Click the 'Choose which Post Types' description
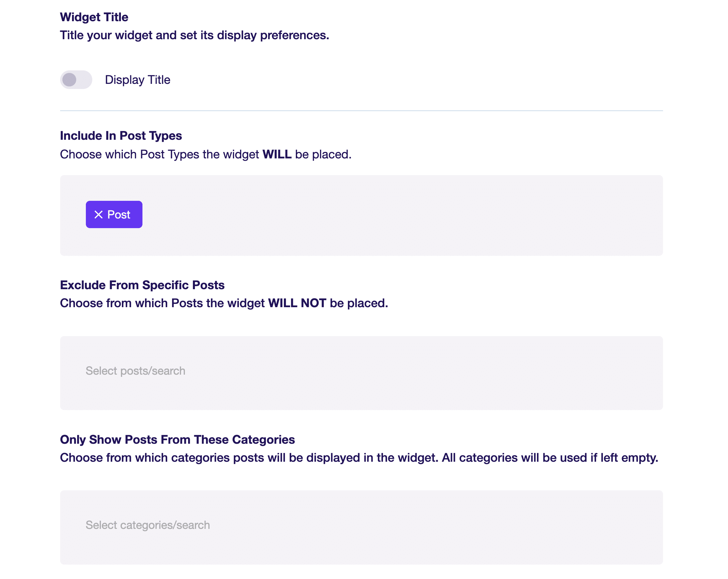The image size is (728, 579). (x=206, y=154)
